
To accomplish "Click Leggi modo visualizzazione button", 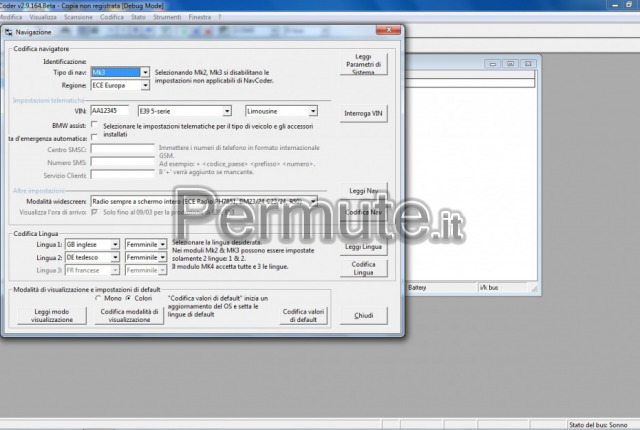I will coord(52,315).
